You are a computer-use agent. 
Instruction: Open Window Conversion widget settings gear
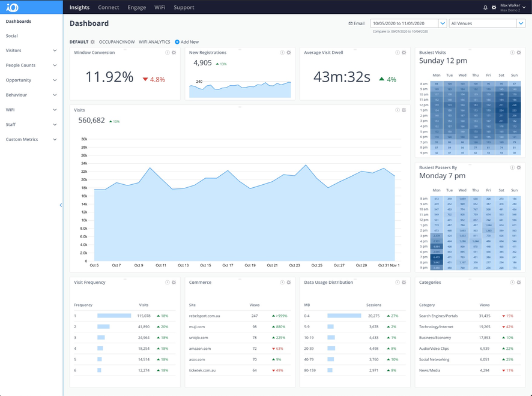pyautogui.click(x=174, y=52)
